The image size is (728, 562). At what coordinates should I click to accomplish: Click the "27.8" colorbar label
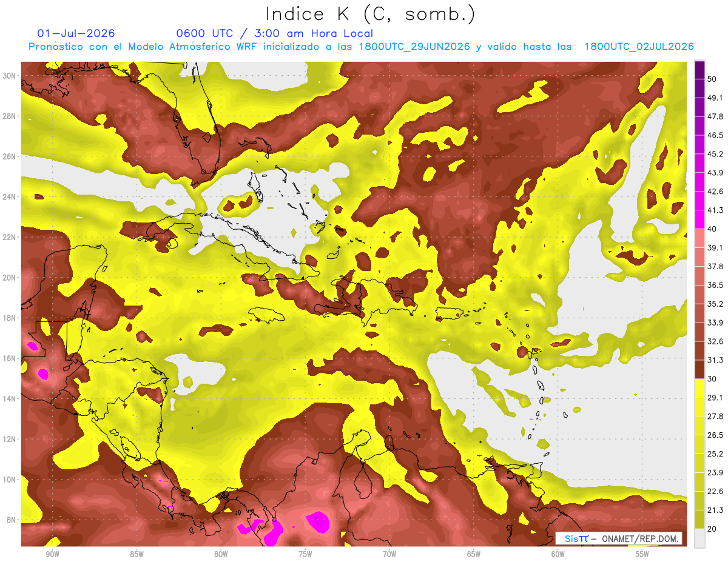coord(715,416)
